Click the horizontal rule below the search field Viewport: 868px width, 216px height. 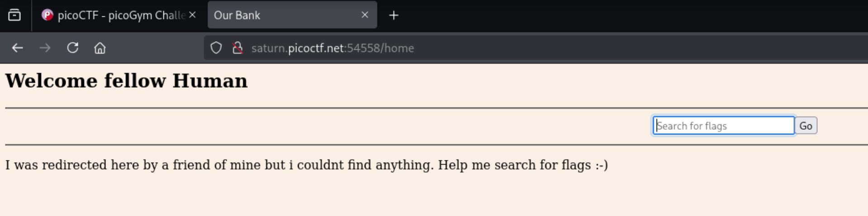[437, 145]
